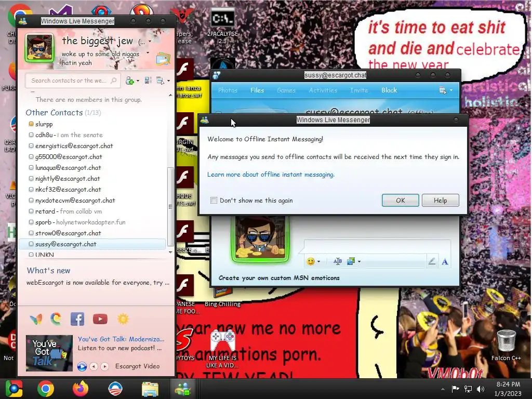This screenshot has height=399, width=532.
Task: Select the handwriting pen icon in chat window
Action: point(432,261)
